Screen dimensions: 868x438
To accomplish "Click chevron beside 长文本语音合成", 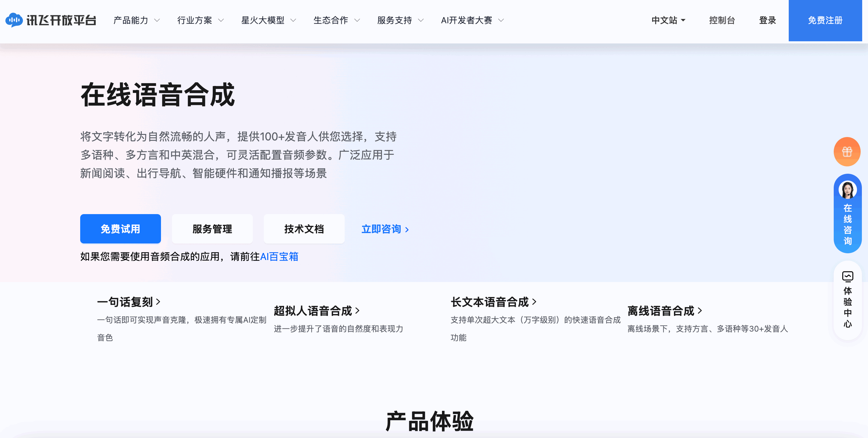I will tap(534, 302).
